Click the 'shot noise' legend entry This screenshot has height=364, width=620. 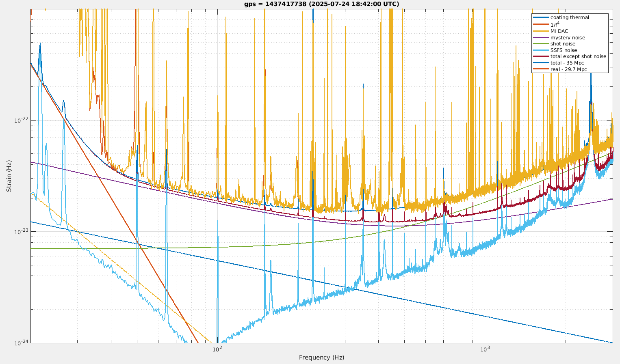click(x=563, y=44)
